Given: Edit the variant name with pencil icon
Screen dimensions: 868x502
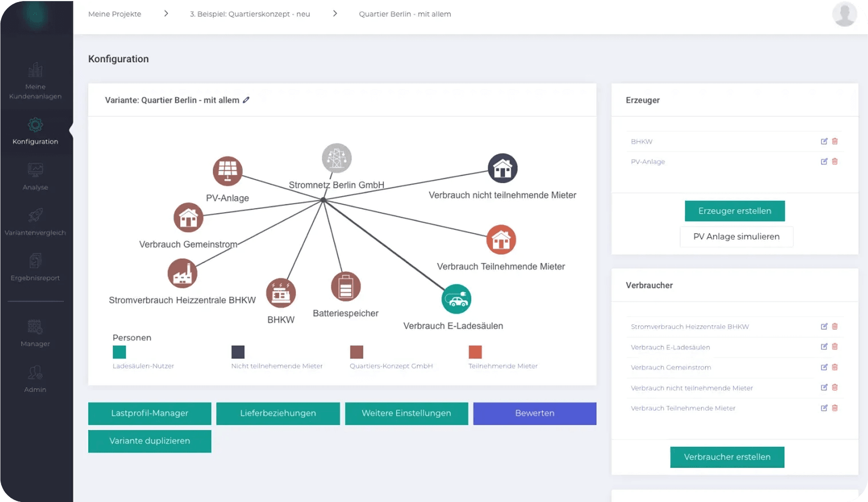Looking at the screenshot, I should click(x=246, y=100).
